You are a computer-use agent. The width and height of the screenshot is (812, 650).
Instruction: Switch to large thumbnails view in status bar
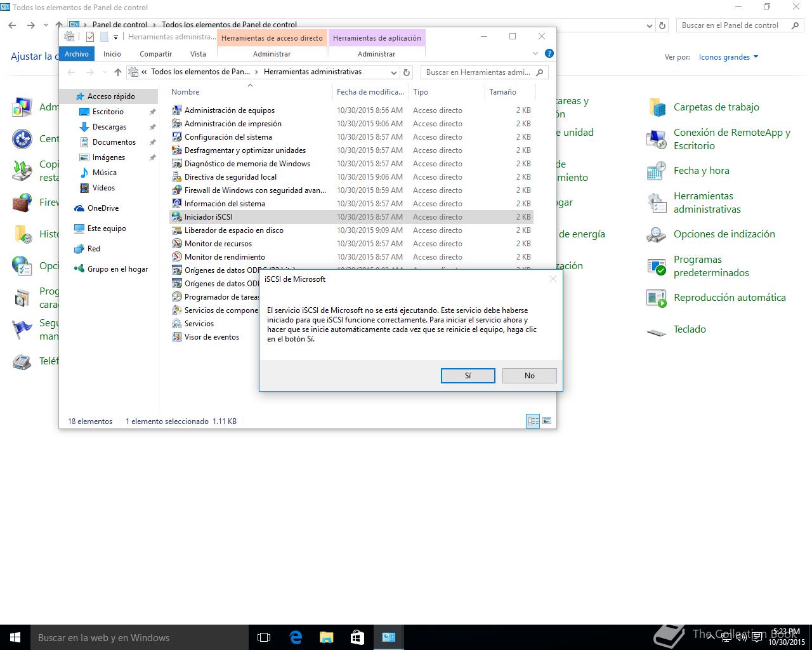547,421
